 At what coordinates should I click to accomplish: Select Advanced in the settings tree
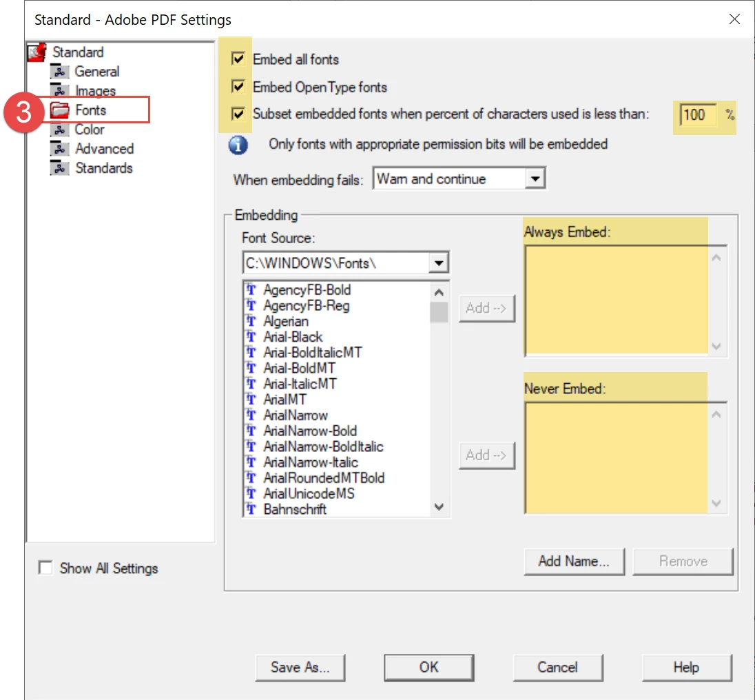pyautogui.click(x=105, y=148)
